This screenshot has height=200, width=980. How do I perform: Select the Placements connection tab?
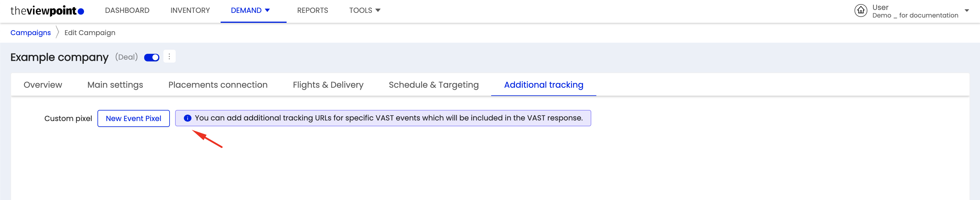(x=218, y=85)
